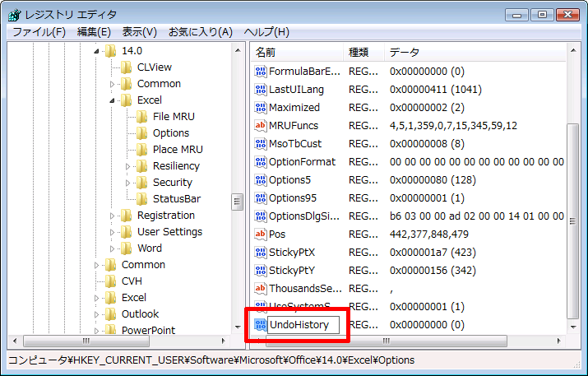Sort by the 種類 column header
The height and width of the screenshot is (376, 588).
click(363, 52)
